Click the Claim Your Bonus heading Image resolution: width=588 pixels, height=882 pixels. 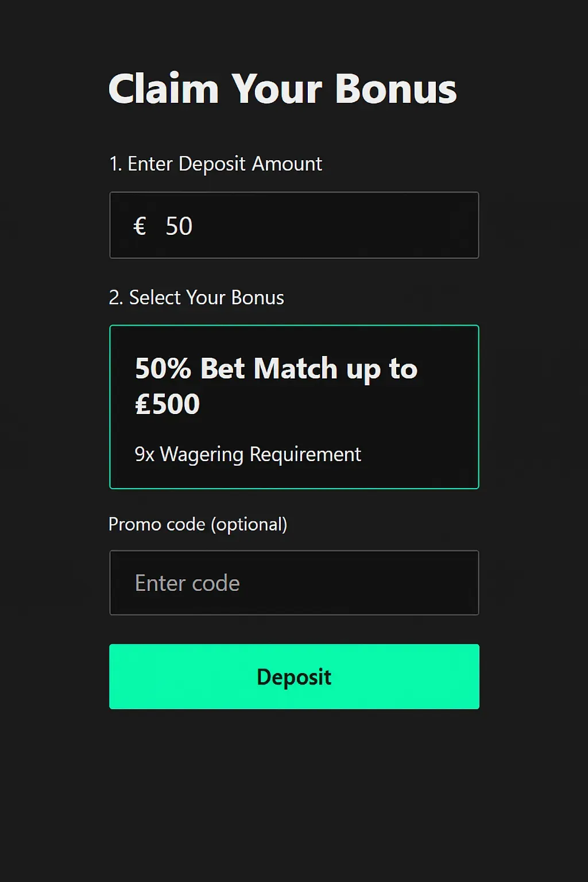[x=282, y=89]
